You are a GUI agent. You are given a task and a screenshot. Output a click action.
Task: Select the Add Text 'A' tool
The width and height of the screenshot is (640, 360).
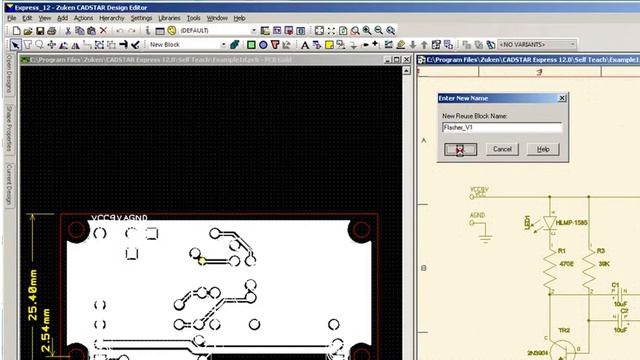click(x=304, y=45)
